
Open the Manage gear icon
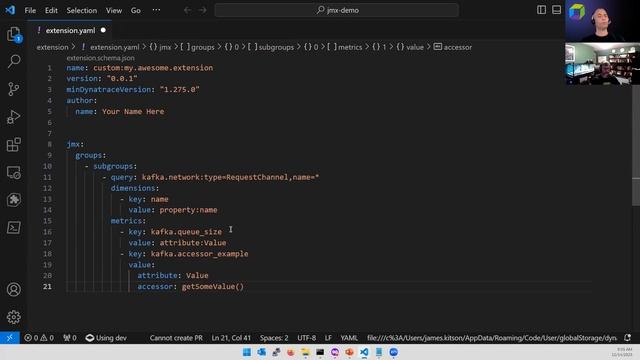13,317
